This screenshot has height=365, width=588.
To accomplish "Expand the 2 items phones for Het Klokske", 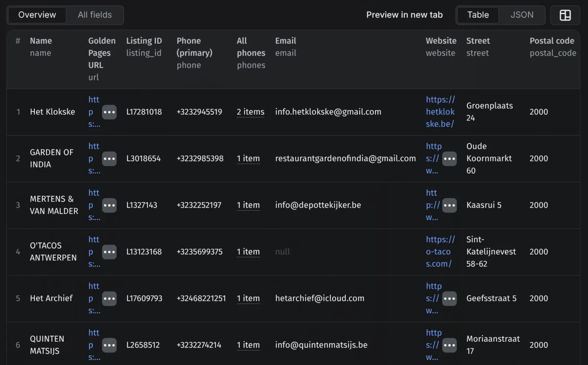I will pyautogui.click(x=251, y=112).
